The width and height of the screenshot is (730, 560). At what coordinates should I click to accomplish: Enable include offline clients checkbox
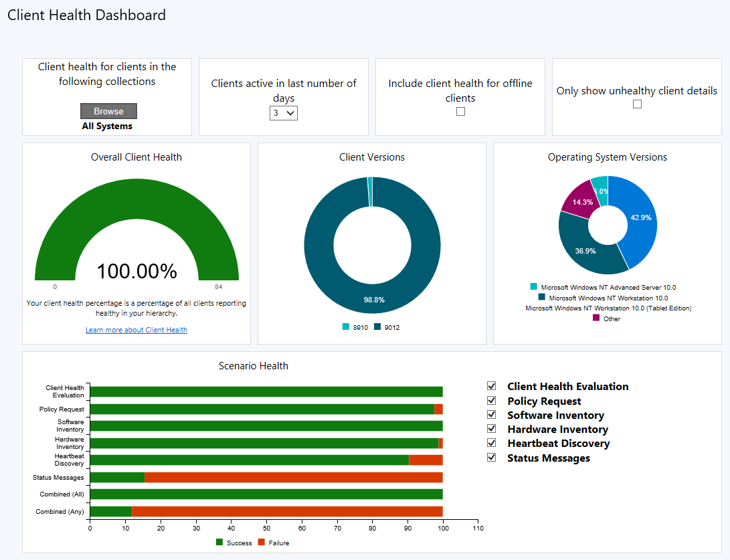(460, 112)
